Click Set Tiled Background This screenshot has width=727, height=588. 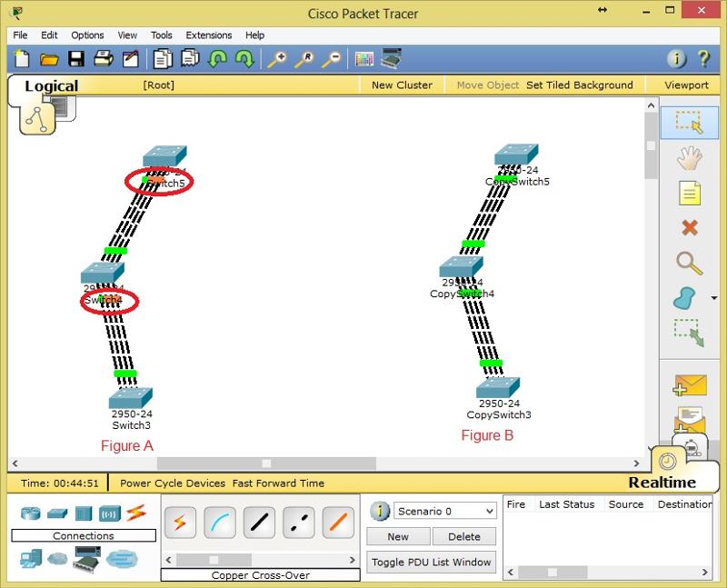580,85
